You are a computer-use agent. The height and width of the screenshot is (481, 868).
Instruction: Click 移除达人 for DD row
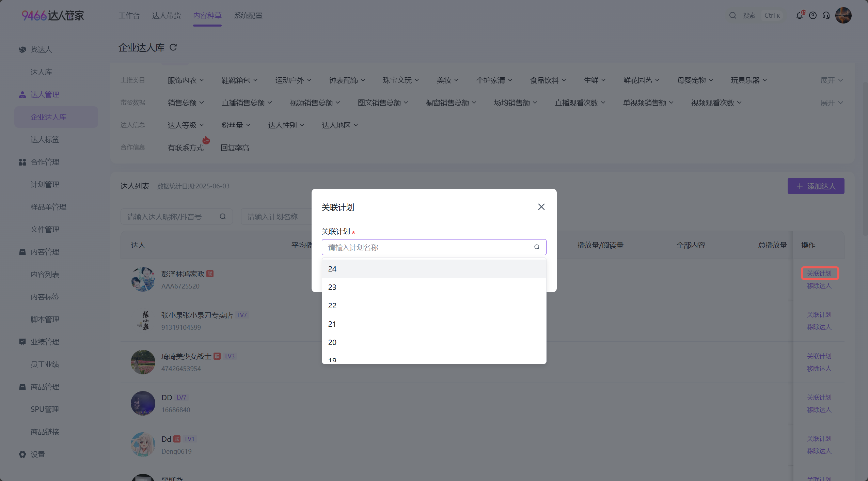click(819, 410)
